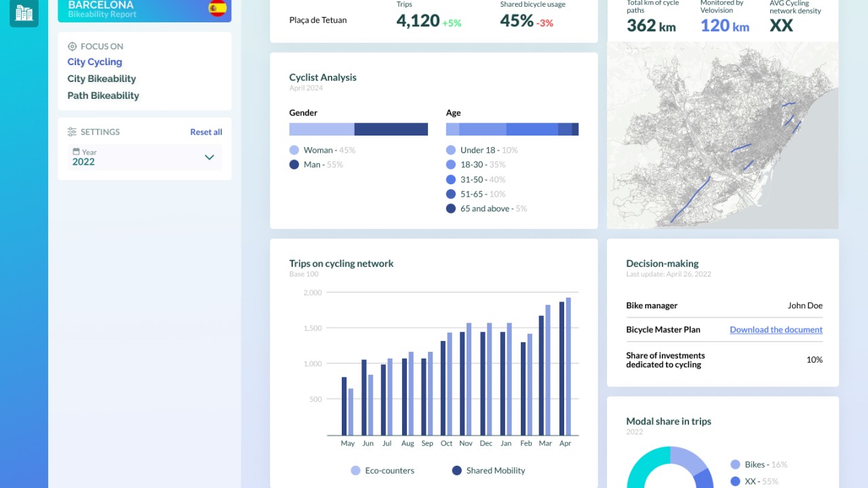Select the City Bikeability focus option

[102, 79]
